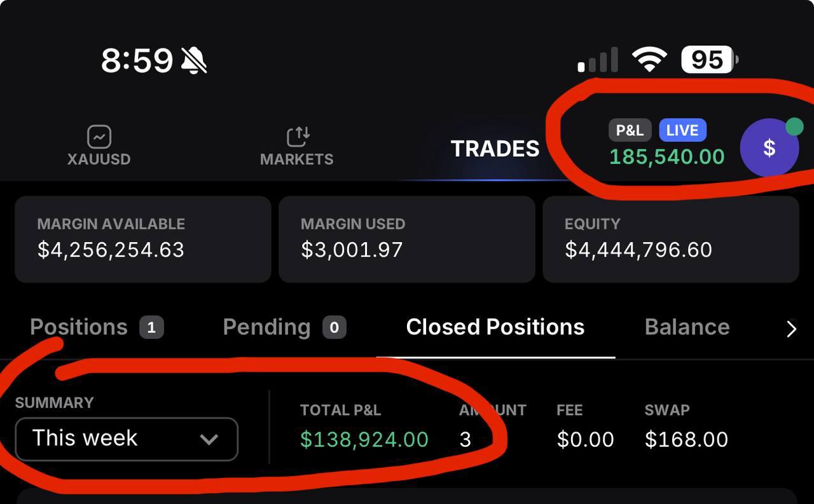Viewport: 814px width, 504px height.
Task: Switch to the Closed Positions tab
Action: pyautogui.click(x=495, y=327)
